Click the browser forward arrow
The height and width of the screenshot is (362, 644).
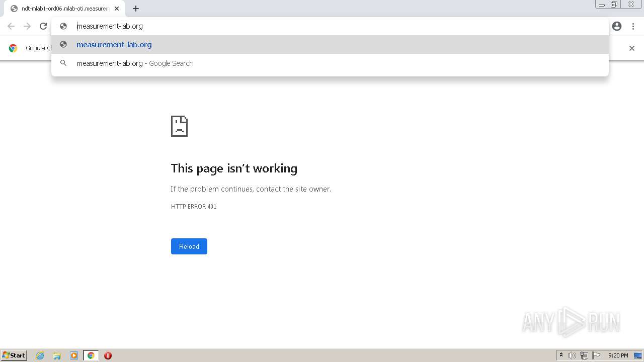27,26
